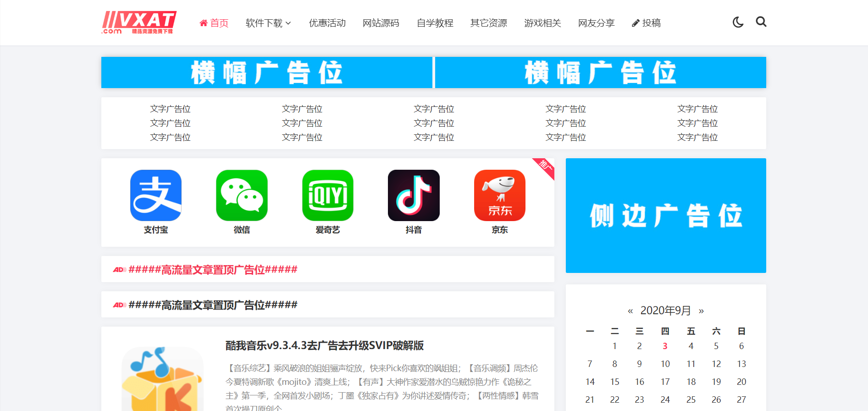The height and width of the screenshot is (411, 868).
Task: Open article 酷我音乐v9.3.4.3去广告去升级SVIP破解版
Action: pyautogui.click(x=325, y=345)
